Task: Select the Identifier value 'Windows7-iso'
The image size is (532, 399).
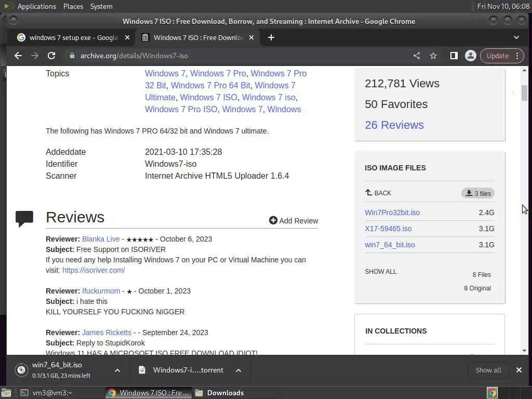Action: pyautogui.click(x=170, y=164)
